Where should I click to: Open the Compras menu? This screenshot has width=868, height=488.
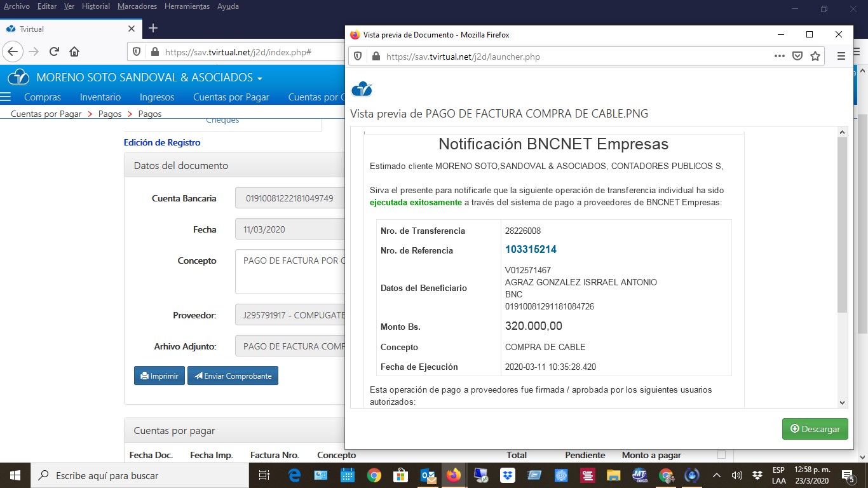[43, 97]
